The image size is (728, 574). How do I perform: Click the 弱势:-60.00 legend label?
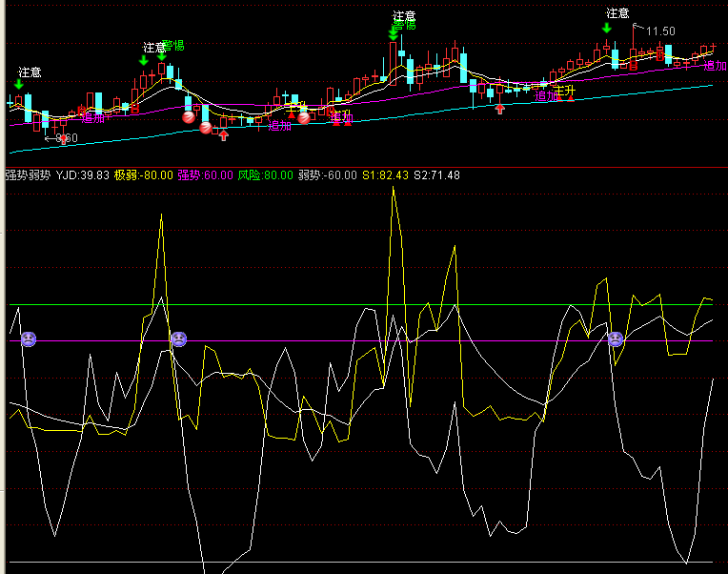coord(328,175)
